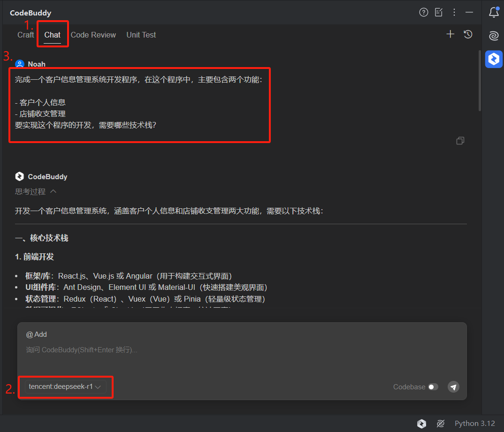Open the Code Review tab
Image resolution: width=504 pixels, height=432 pixels.
pos(93,35)
